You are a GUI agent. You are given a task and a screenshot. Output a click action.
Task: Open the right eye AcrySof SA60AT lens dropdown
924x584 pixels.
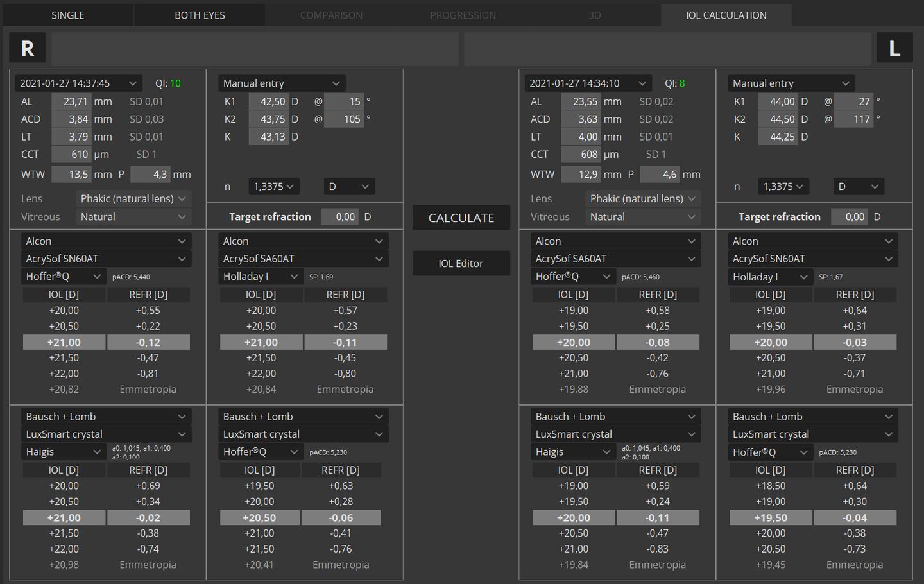click(x=303, y=259)
